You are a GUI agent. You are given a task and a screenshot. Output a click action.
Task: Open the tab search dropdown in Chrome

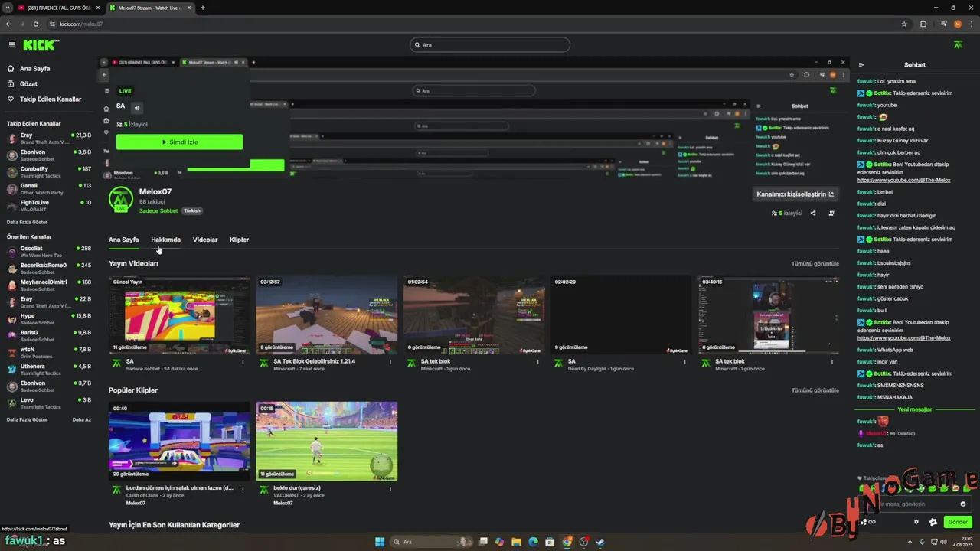pyautogui.click(x=7, y=8)
